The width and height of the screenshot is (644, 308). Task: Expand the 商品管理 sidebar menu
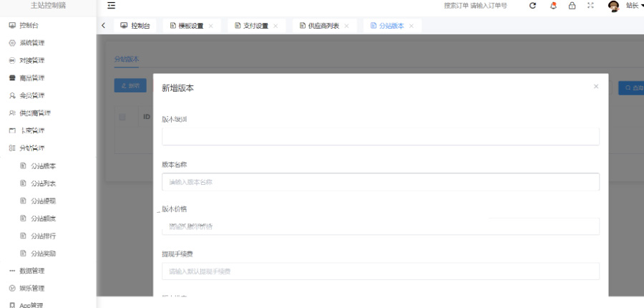pyautogui.click(x=31, y=78)
